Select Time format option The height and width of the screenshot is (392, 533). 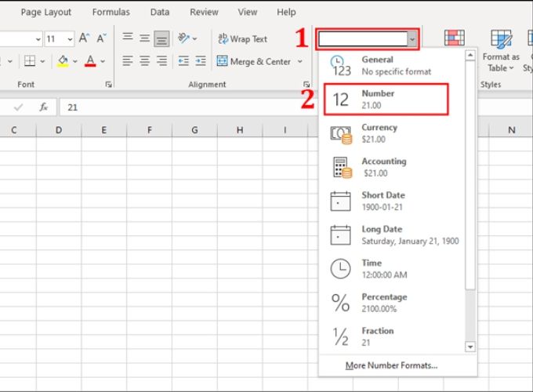pyautogui.click(x=391, y=269)
